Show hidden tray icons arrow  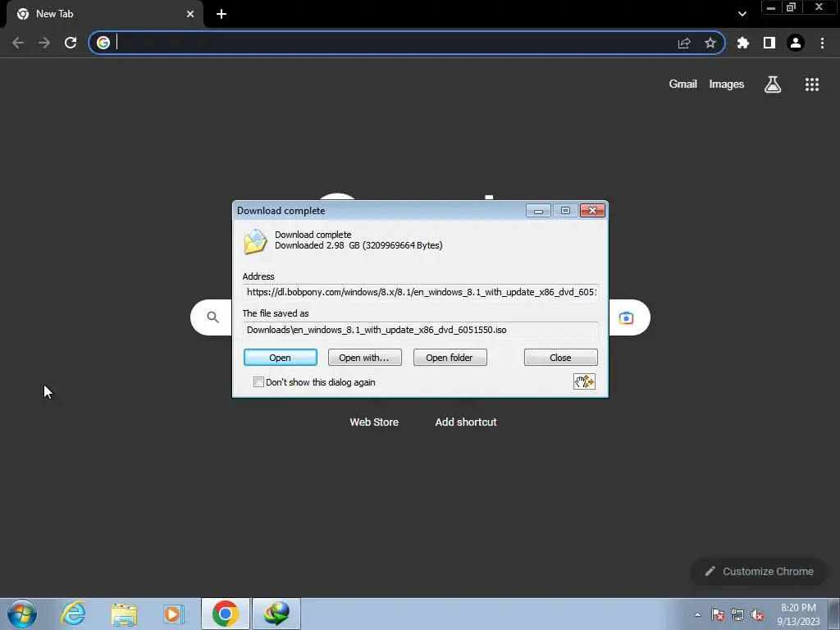pos(697,614)
